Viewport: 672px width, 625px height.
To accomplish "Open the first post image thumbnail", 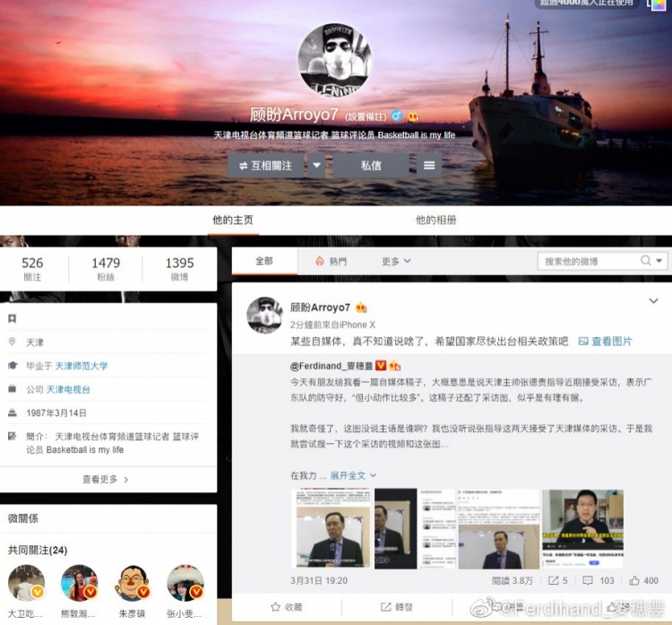I will [x=332, y=529].
